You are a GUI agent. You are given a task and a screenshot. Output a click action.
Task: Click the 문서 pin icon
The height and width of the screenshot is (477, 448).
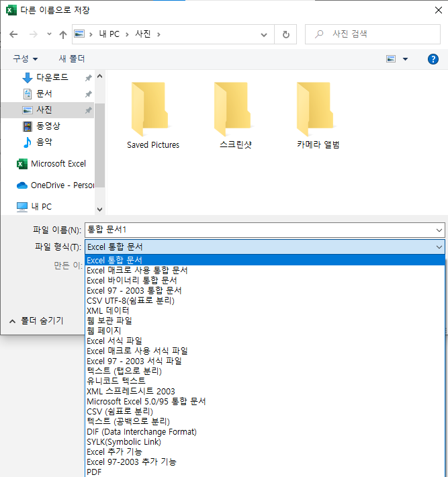pos(88,94)
